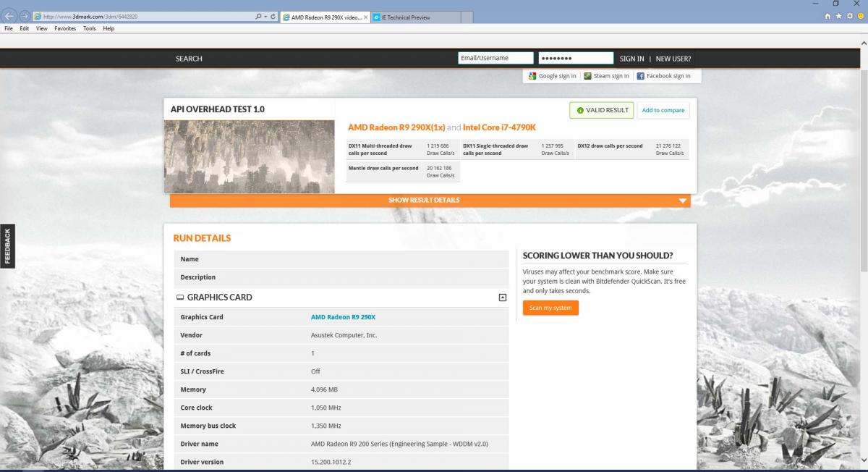Click DX11 Multi-threaded value 1 219 686
This screenshot has width=868, height=472.
438,146
